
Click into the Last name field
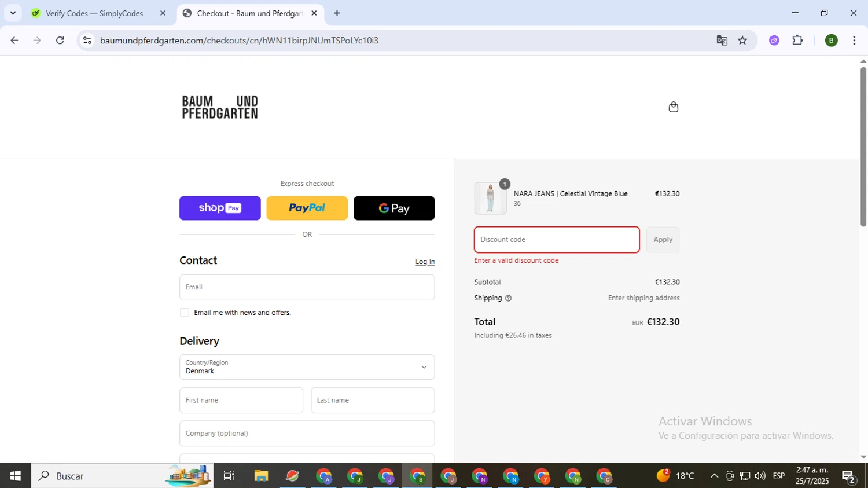click(x=373, y=401)
